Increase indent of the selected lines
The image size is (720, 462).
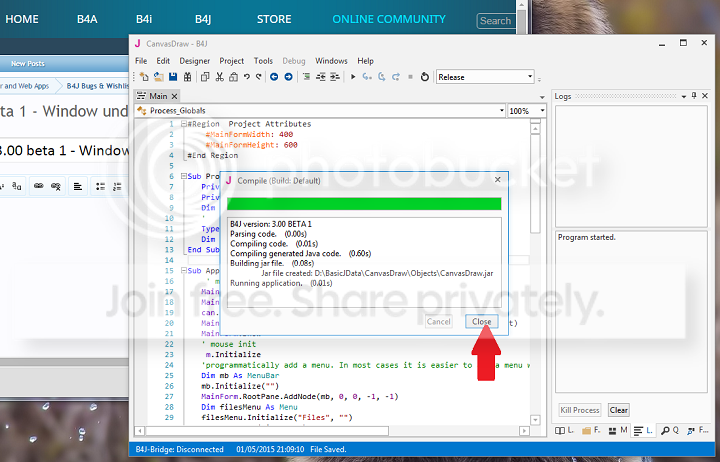click(335, 77)
